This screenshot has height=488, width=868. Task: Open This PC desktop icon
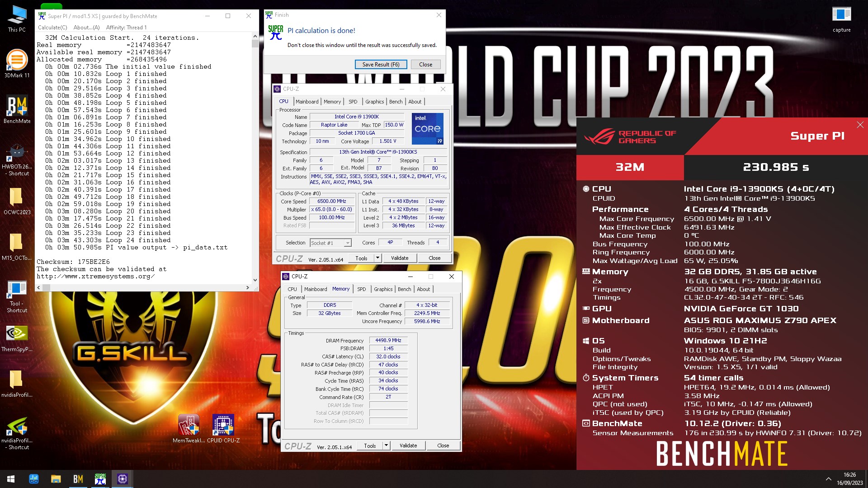tap(17, 19)
